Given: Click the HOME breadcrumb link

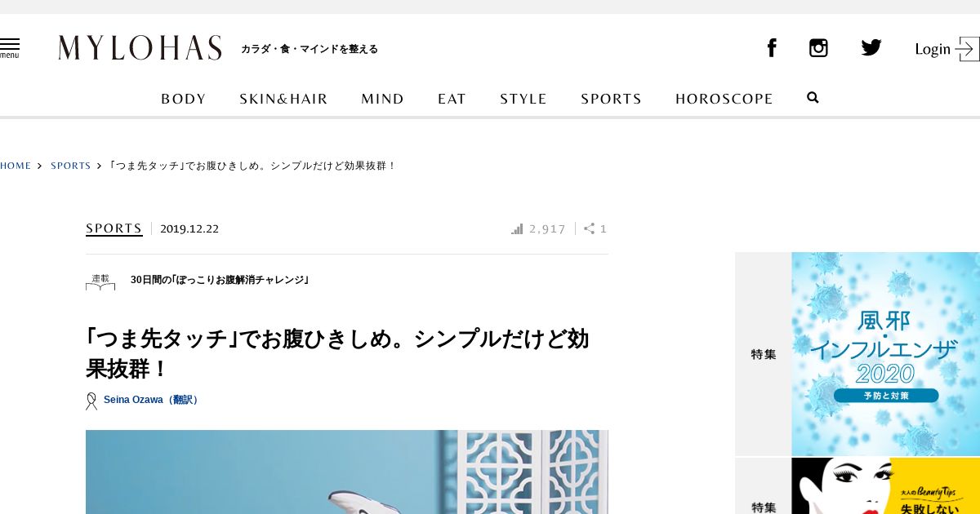Looking at the screenshot, I should point(16,166).
